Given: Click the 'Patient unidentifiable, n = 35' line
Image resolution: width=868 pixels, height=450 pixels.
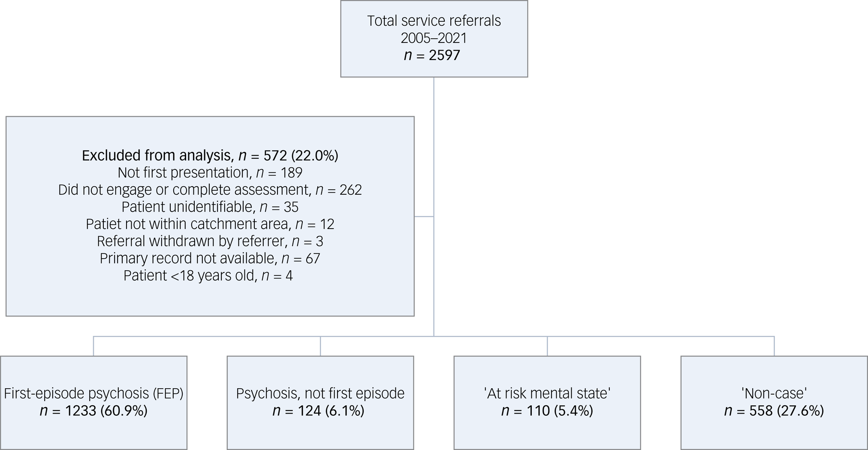Looking at the screenshot, I should [210, 207].
